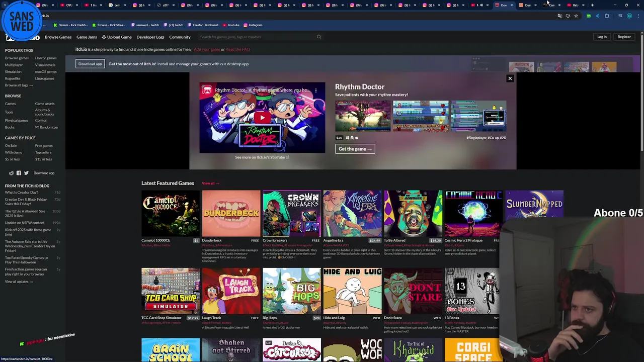Open the Stream - Kick Dashboard bookmark
Screen dimensions: 644x362
70,25
